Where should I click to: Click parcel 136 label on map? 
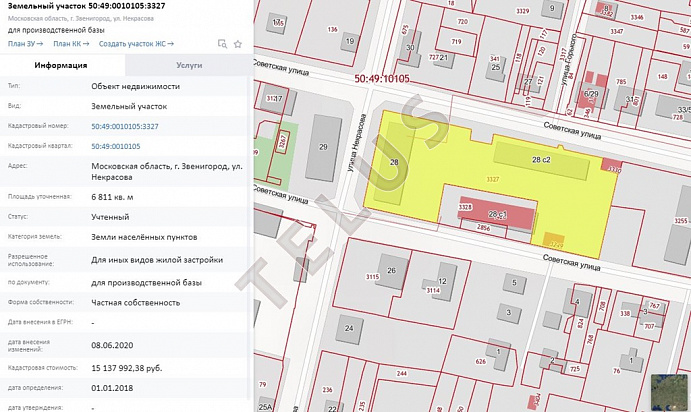coord(332,30)
